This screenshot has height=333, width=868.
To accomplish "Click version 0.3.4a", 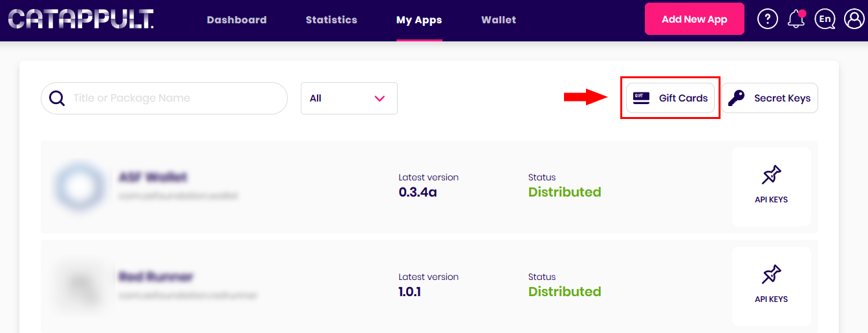I will pos(418,192).
